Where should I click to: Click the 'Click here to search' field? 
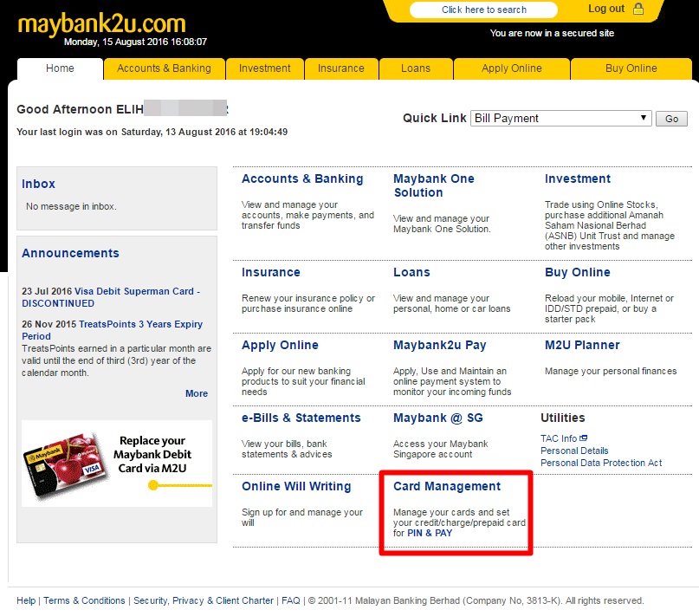(483, 10)
